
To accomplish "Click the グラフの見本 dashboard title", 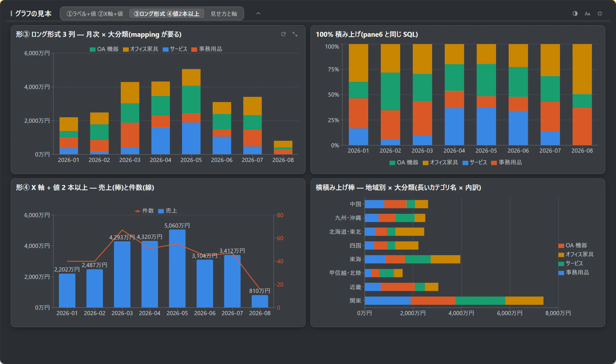I will coord(33,13).
